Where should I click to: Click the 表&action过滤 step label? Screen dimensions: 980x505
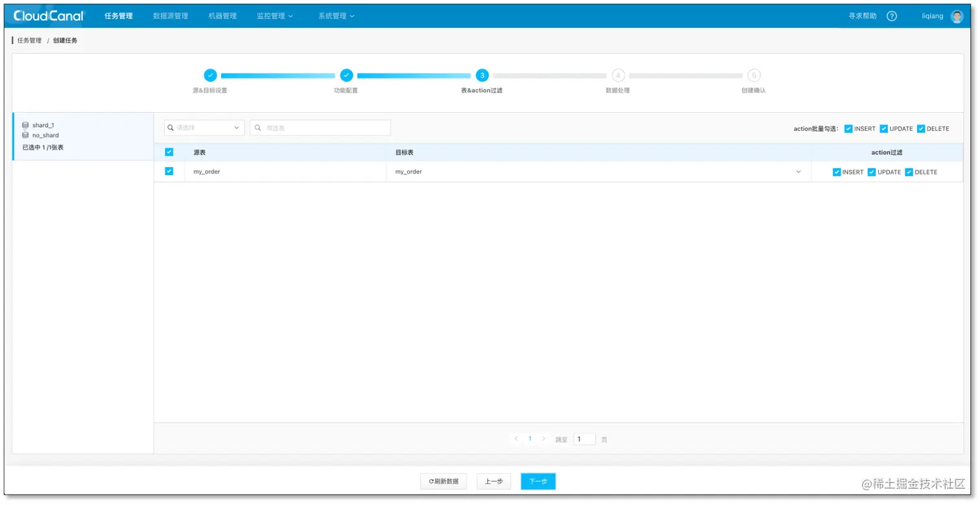482,90
